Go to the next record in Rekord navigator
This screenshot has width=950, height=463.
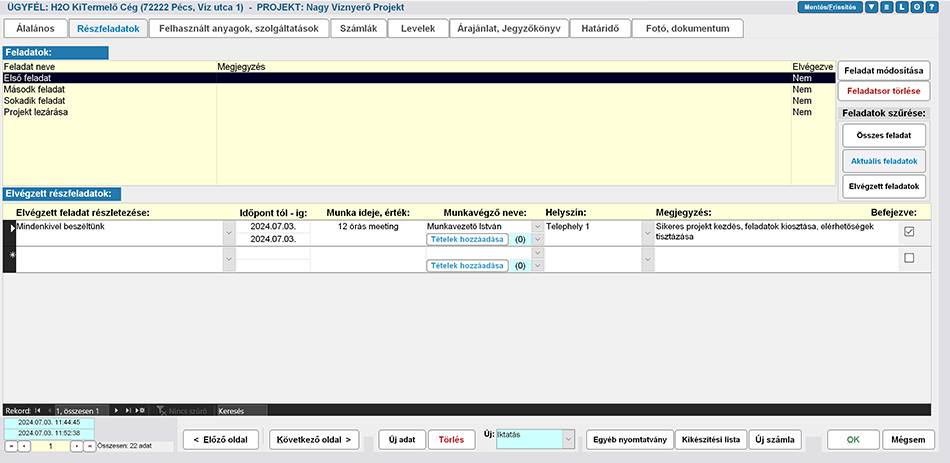tap(117, 410)
